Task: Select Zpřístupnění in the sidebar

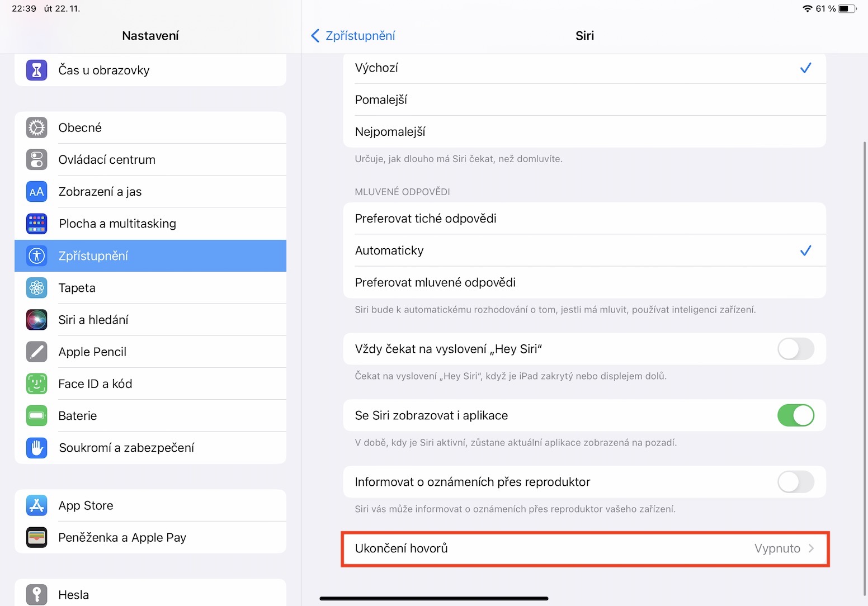Action: tap(150, 256)
